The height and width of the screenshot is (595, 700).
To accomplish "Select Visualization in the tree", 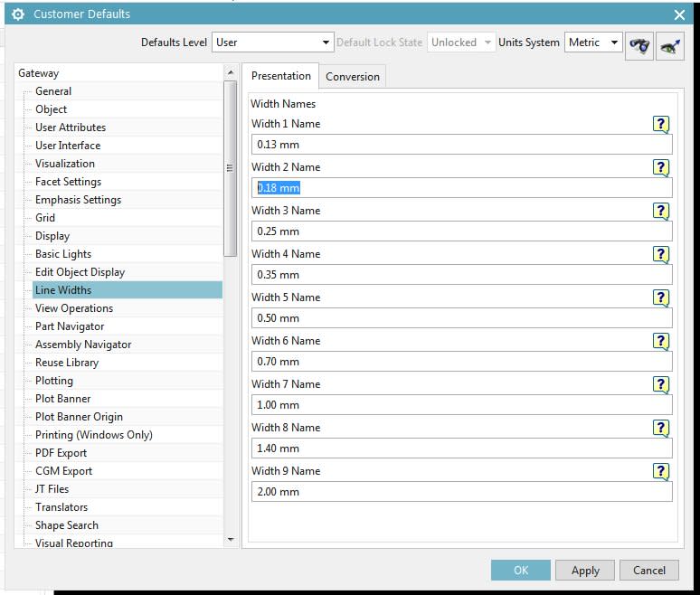I will click(x=65, y=164).
